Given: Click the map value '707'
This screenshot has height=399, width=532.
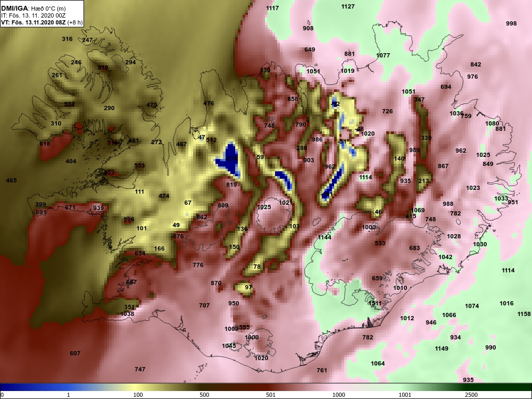Looking at the screenshot, I should tap(204, 305).
